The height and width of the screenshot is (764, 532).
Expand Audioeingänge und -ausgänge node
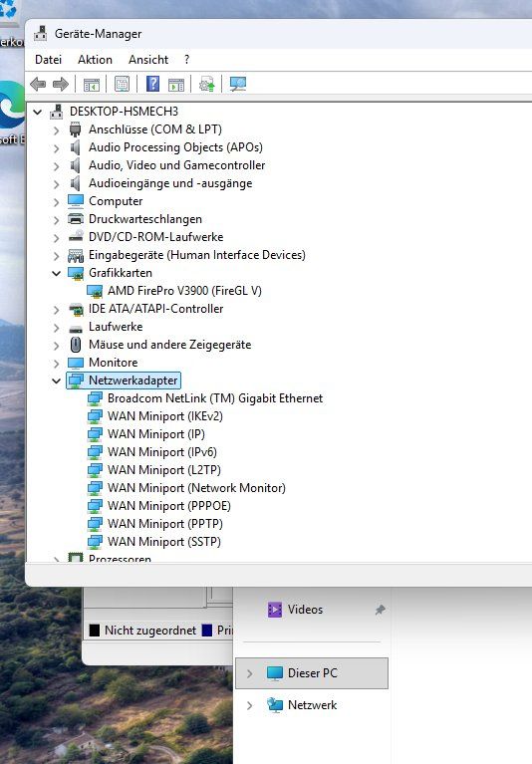[56, 184]
